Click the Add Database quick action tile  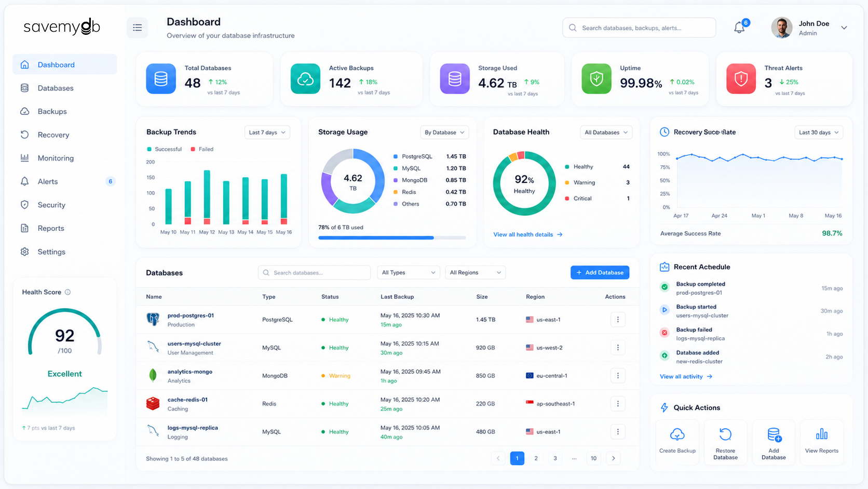(x=774, y=442)
